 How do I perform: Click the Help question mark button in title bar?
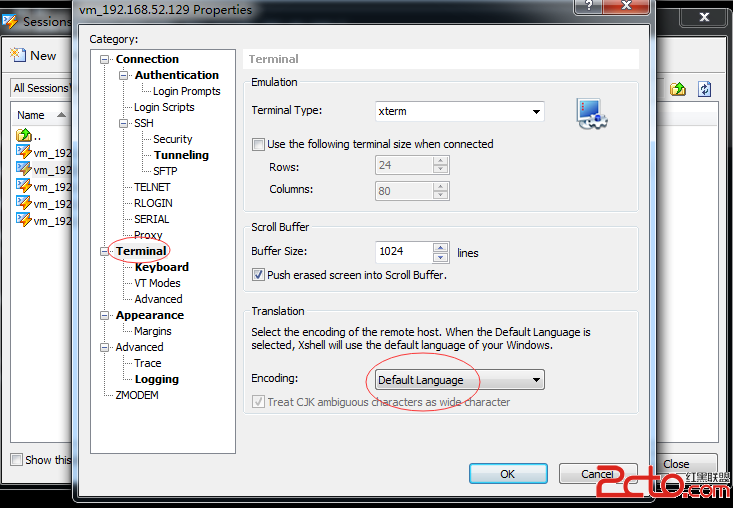pyautogui.click(x=589, y=6)
